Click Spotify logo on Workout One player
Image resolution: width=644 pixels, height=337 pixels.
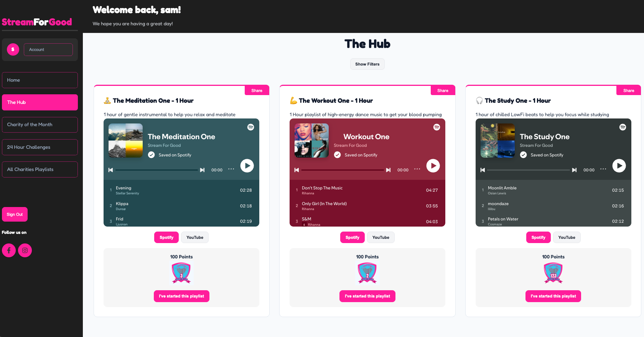click(436, 127)
